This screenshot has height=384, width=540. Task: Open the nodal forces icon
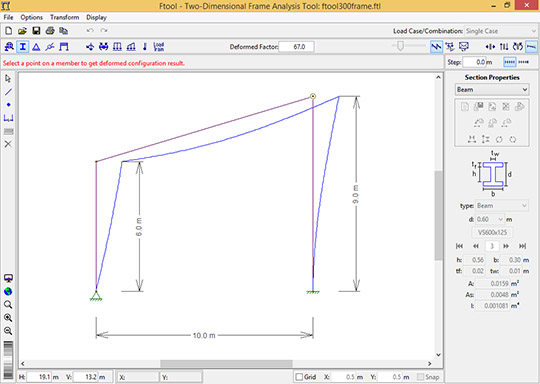(90, 46)
